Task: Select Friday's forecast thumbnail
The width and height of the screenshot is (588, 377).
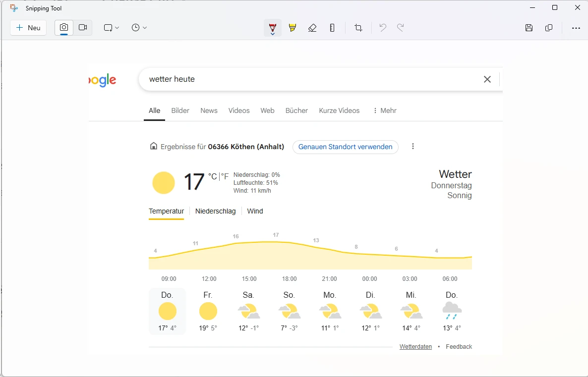Action: coord(208,311)
